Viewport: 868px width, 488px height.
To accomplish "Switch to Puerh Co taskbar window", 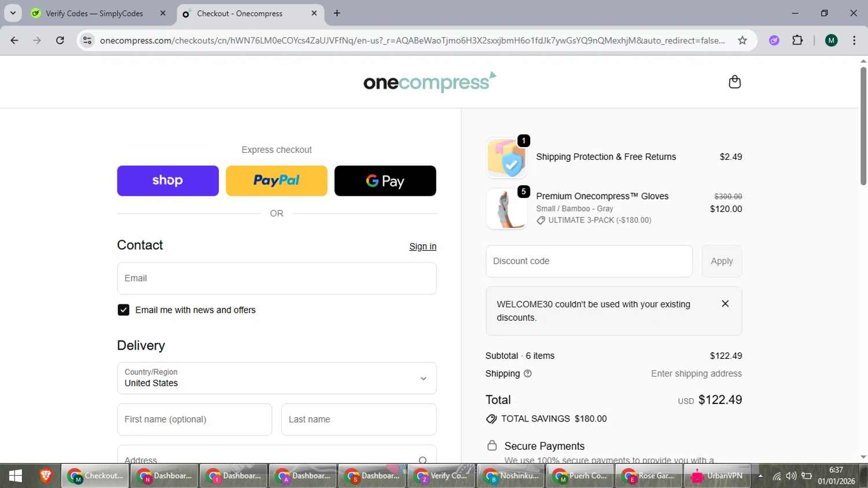I will pyautogui.click(x=580, y=476).
